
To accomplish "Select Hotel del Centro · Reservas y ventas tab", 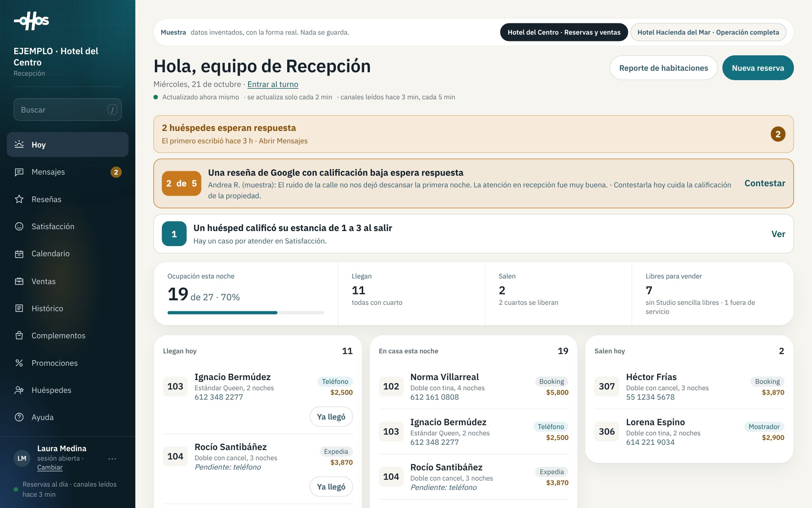I will coord(564,32).
